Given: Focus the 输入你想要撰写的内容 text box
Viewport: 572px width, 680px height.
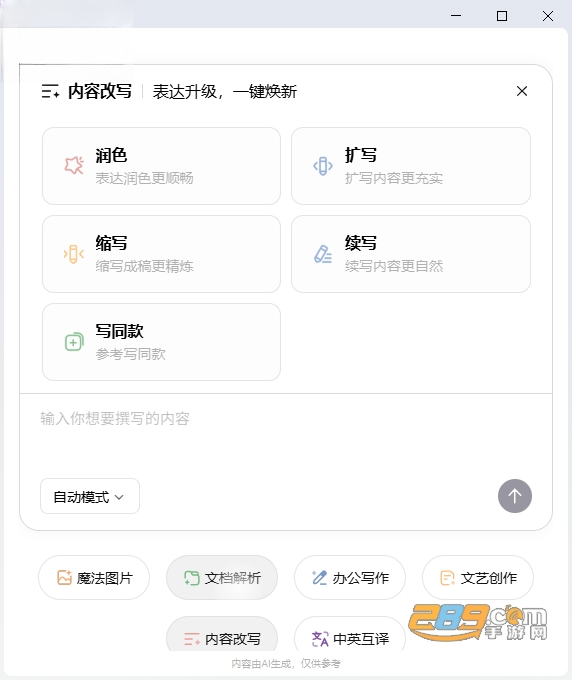Looking at the screenshot, I should [x=286, y=434].
